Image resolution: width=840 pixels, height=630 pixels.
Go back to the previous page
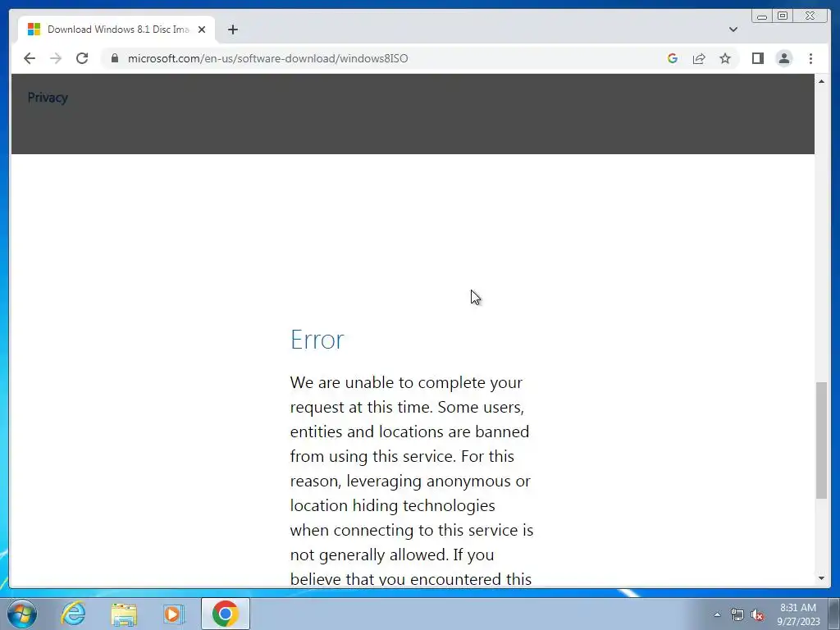click(30, 58)
